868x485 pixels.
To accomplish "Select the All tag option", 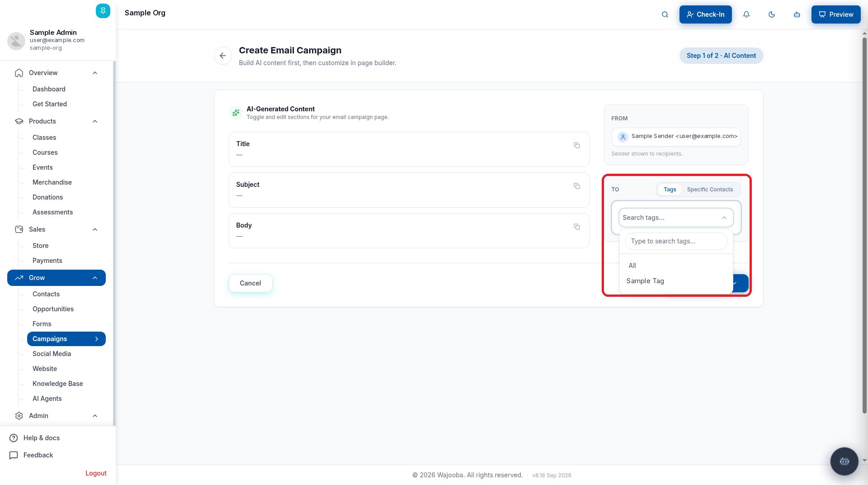I will click(676, 266).
